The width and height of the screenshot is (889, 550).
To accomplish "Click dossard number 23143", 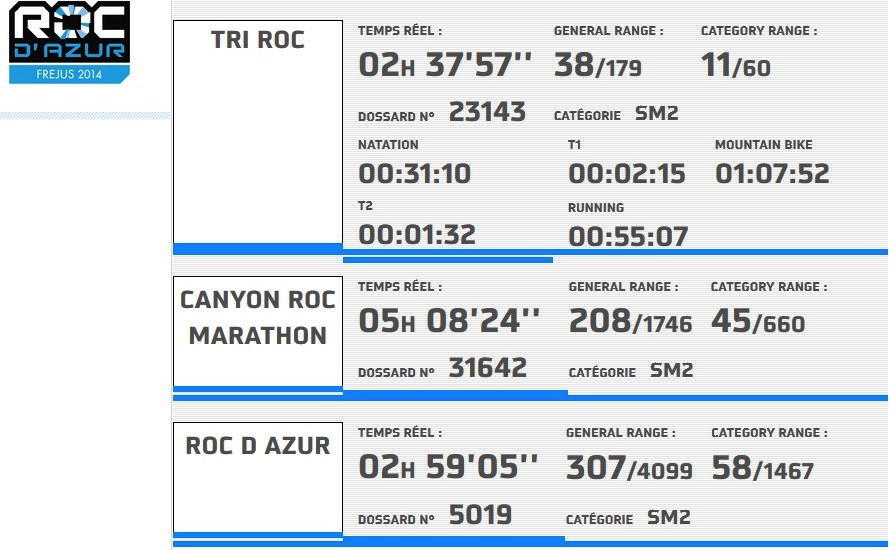I will [487, 112].
